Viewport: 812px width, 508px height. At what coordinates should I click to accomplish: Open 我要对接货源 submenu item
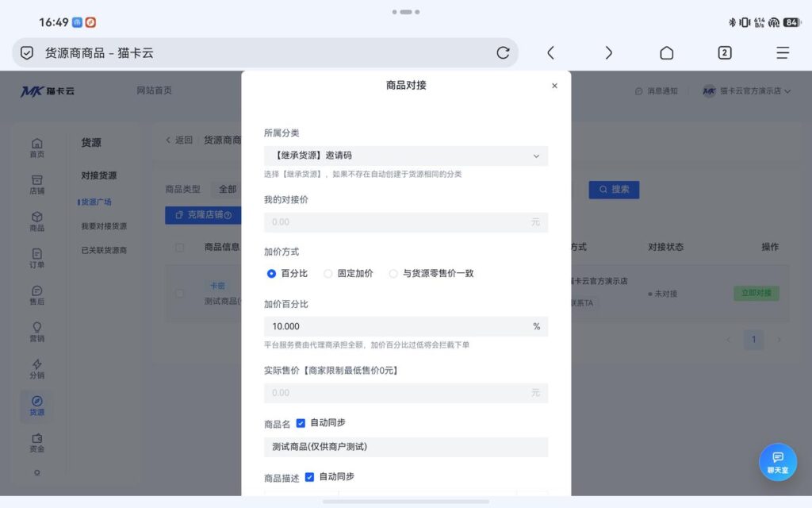tap(104, 226)
